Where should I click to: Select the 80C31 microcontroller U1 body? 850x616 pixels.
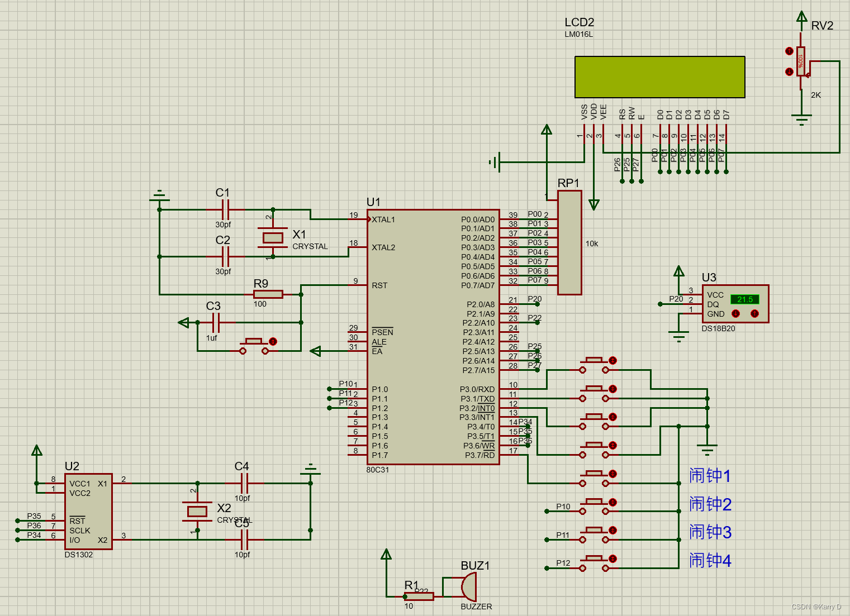pyautogui.click(x=433, y=337)
